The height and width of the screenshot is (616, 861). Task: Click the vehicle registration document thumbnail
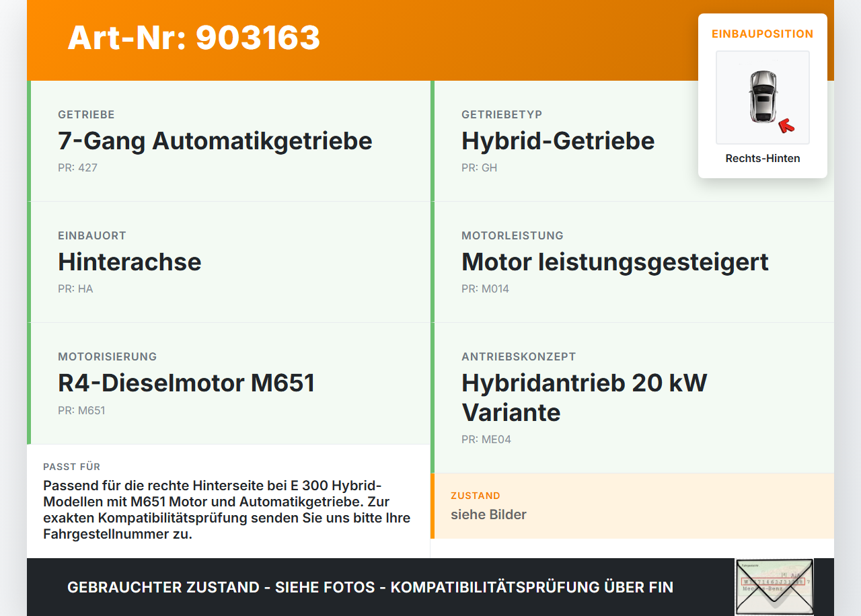(x=774, y=587)
